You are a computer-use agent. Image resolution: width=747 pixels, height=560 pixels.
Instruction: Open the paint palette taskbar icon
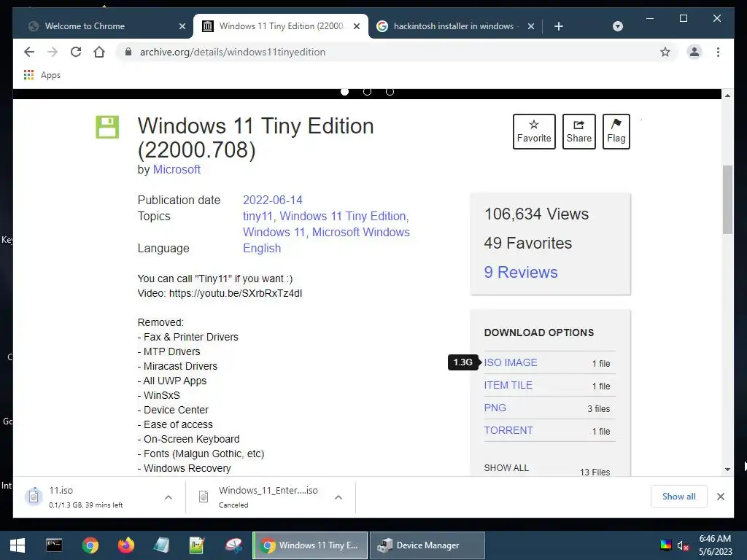233,545
